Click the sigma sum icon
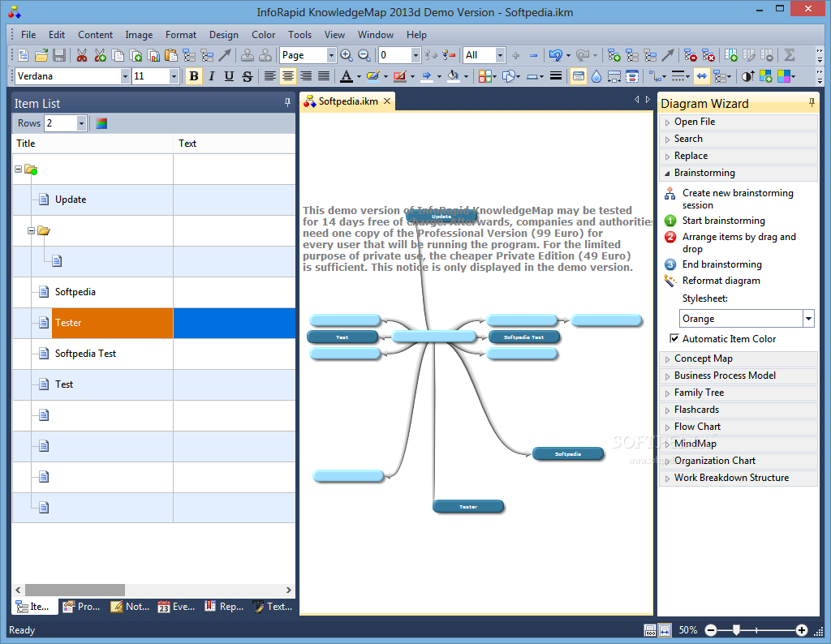 (789, 55)
